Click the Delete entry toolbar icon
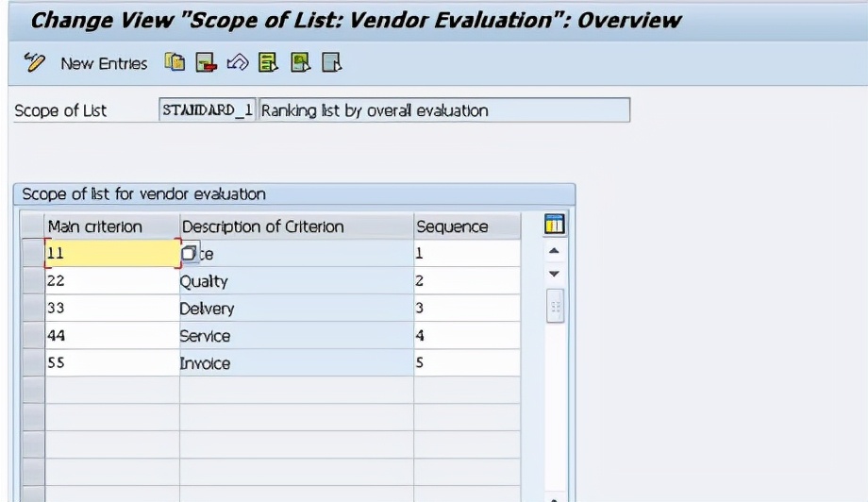 click(x=206, y=62)
